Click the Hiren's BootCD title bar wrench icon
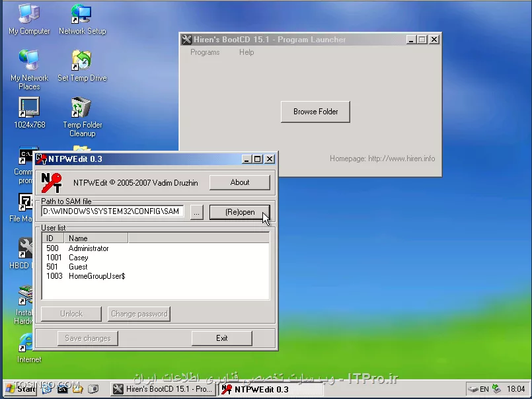 click(186, 40)
